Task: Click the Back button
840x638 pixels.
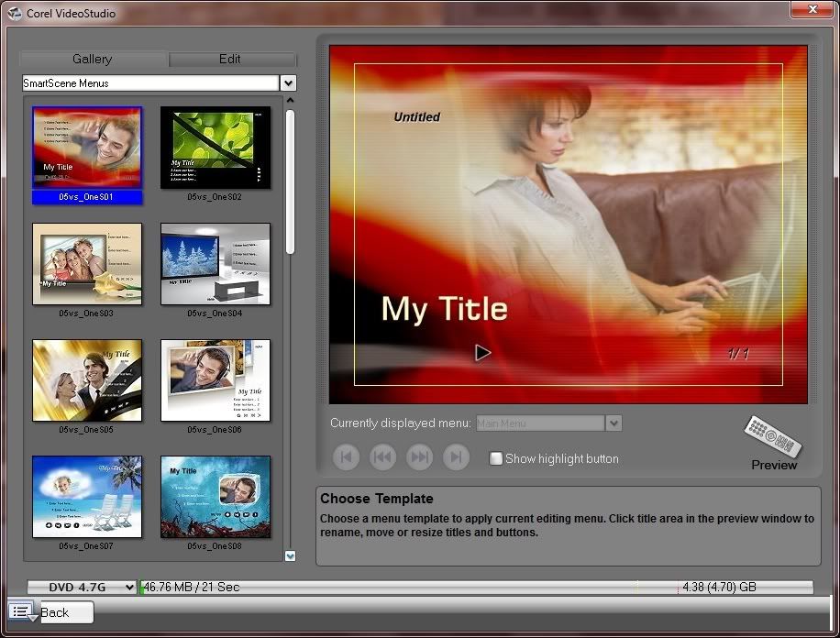Action: pos(55,612)
